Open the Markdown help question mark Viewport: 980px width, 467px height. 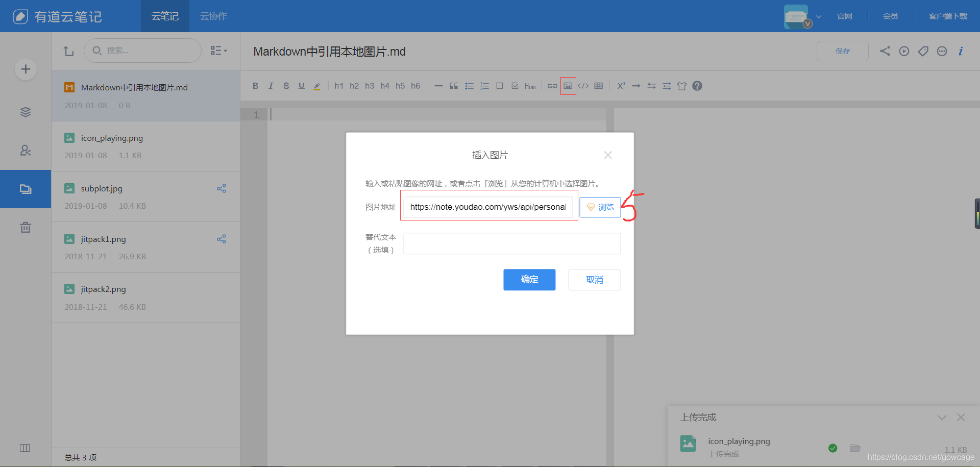697,86
